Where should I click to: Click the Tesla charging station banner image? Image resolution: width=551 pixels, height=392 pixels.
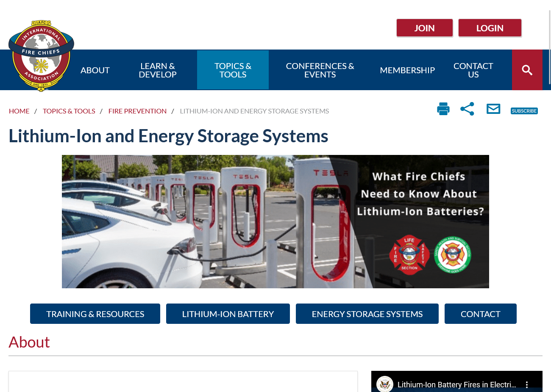tap(275, 221)
